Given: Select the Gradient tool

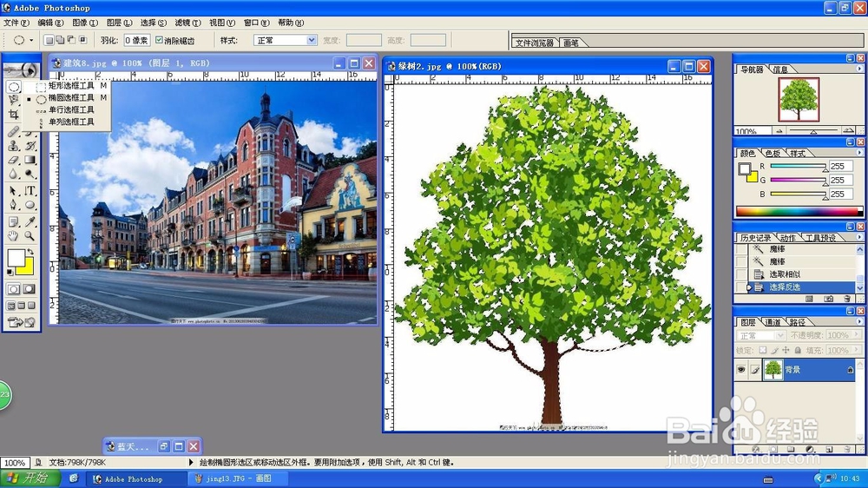Looking at the screenshot, I should (30, 160).
